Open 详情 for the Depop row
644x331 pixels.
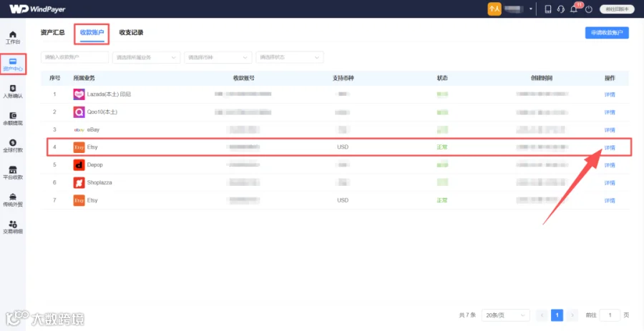point(610,165)
